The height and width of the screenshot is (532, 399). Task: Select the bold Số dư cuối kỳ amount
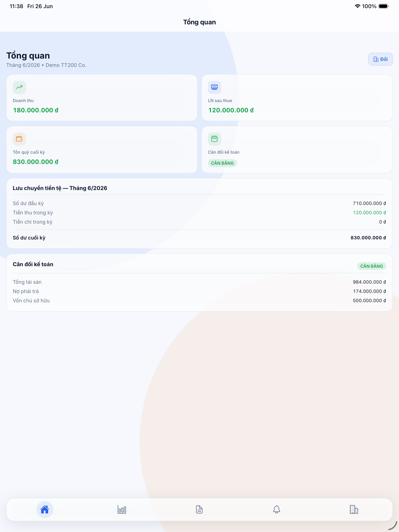368,238
